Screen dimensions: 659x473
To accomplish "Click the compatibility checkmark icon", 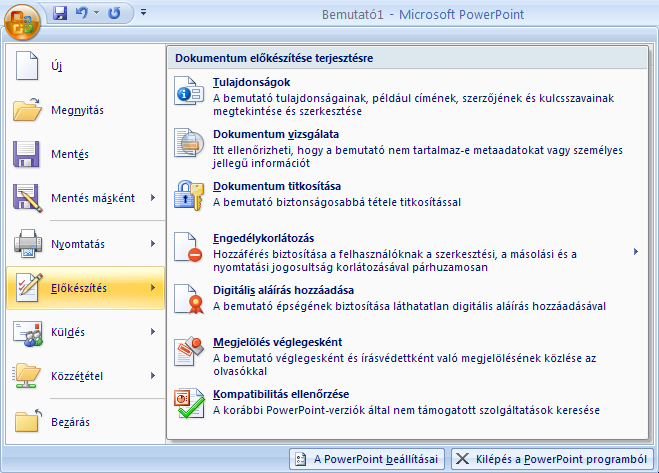I will [x=189, y=403].
